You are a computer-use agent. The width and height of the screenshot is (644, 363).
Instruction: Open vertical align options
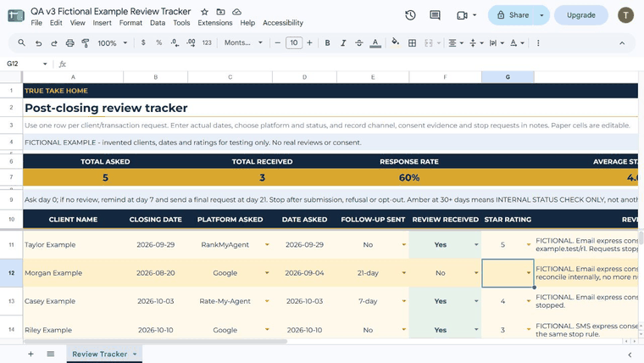[476, 42]
